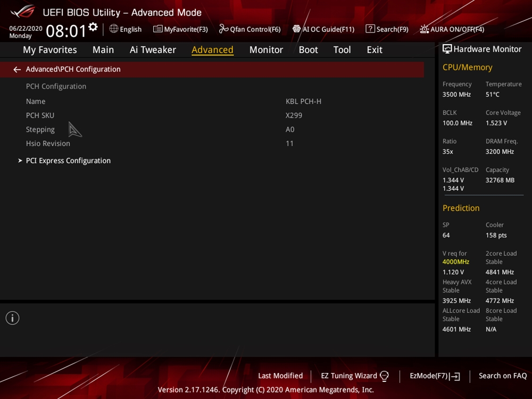
Task: Select the PCH SKU label
Action: (x=40, y=115)
